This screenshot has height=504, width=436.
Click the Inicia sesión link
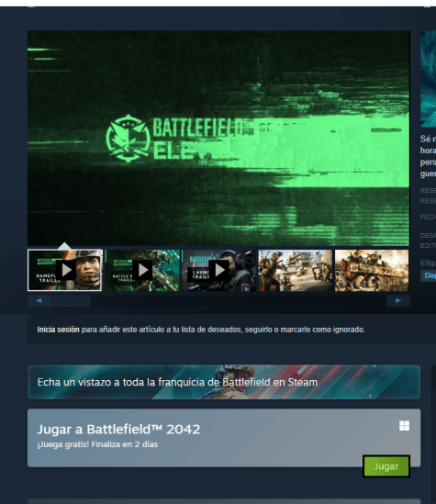[x=58, y=330]
